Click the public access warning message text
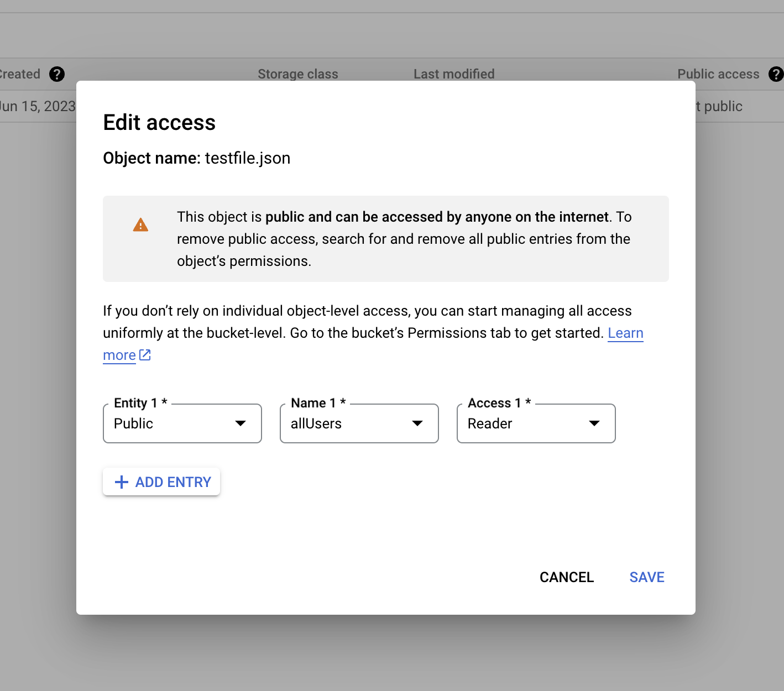This screenshot has height=691, width=784. pos(404,239)
